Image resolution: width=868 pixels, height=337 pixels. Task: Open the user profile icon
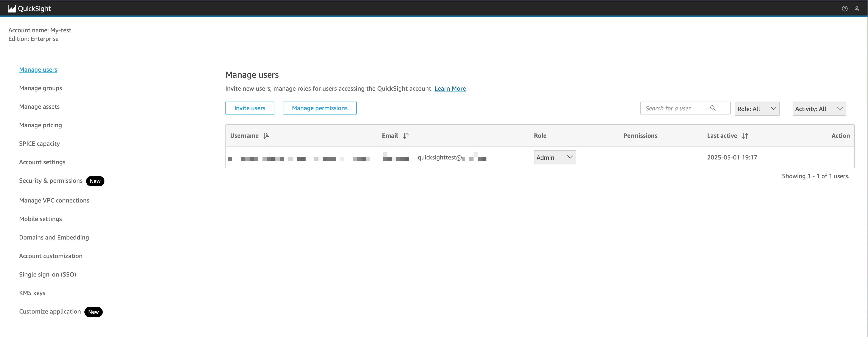click(857, 9)
